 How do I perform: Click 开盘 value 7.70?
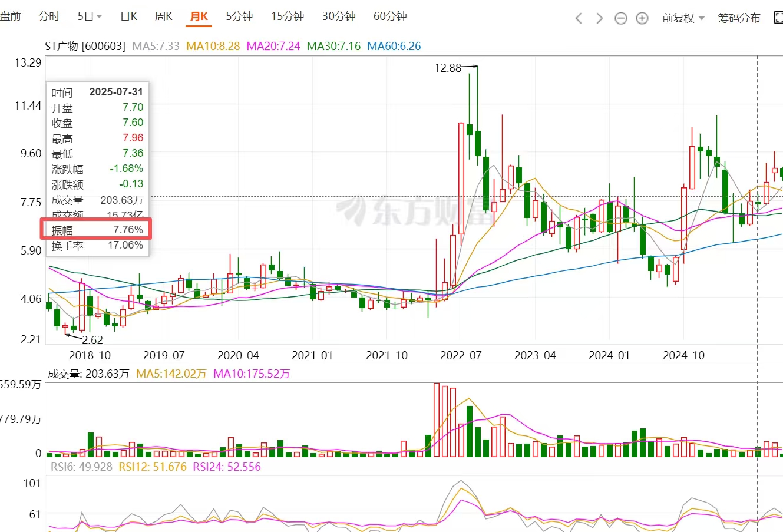coord(133,107)
